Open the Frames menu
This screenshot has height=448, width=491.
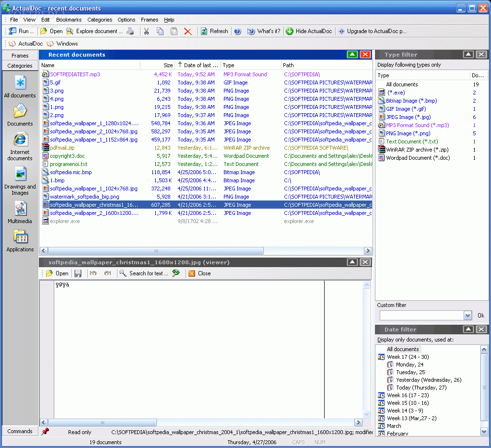(150, 20)
